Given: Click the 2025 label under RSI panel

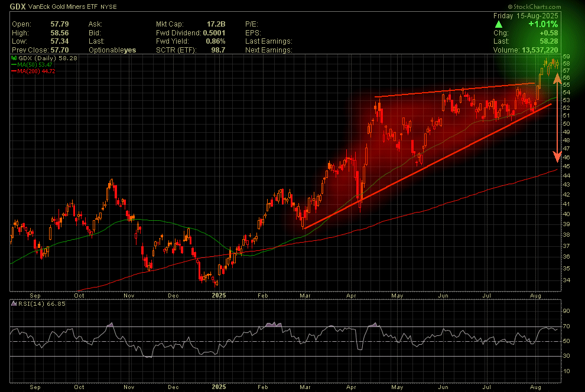Looking at the screenshot, I should pos(219,387).
